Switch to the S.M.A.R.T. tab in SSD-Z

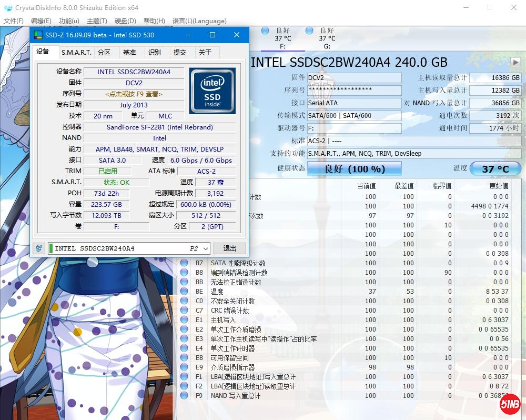77,52
